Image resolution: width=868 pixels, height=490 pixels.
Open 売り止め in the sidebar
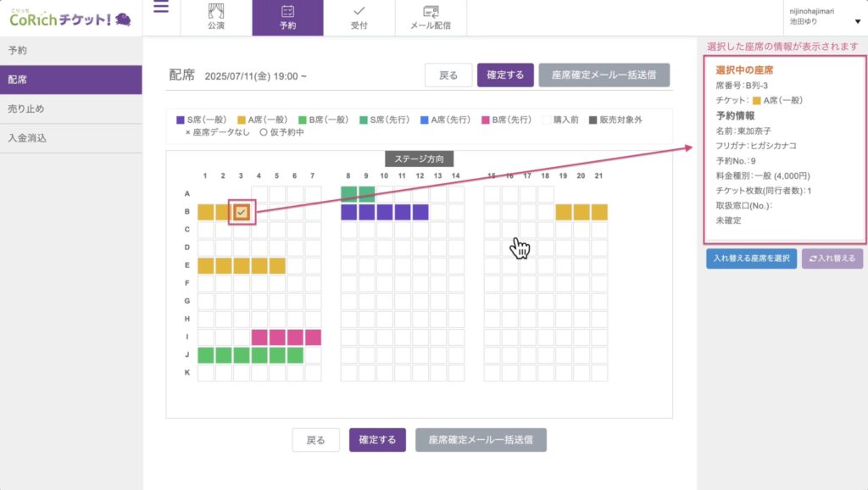click(x=26, y=109)
